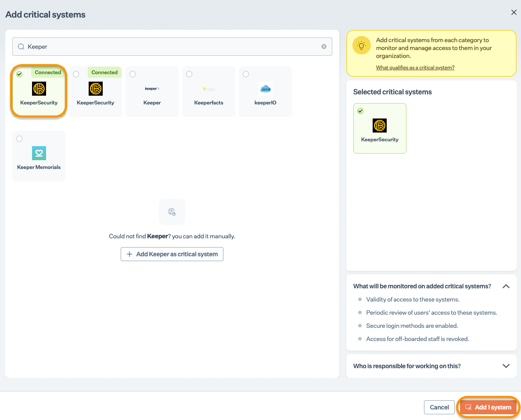
Task: Click Periodic review of users' access text
Action: tap(431, 312)
